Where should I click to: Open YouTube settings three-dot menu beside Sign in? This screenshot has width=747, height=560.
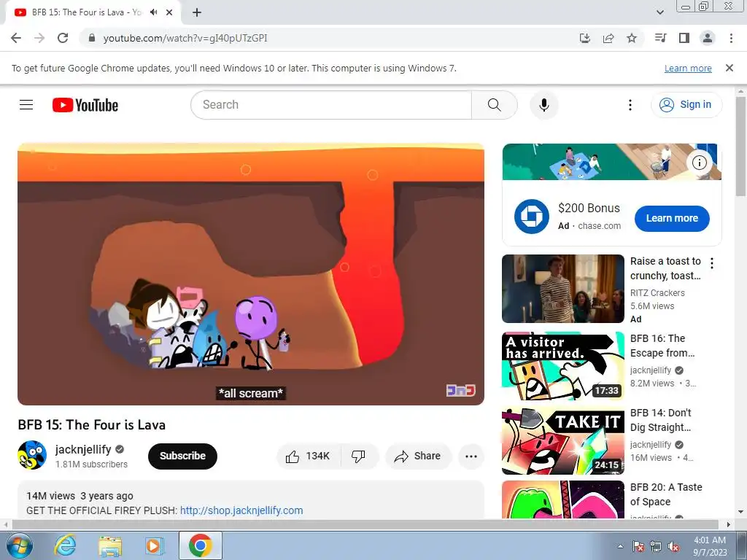pyautogui.click(x=630, y=105)
